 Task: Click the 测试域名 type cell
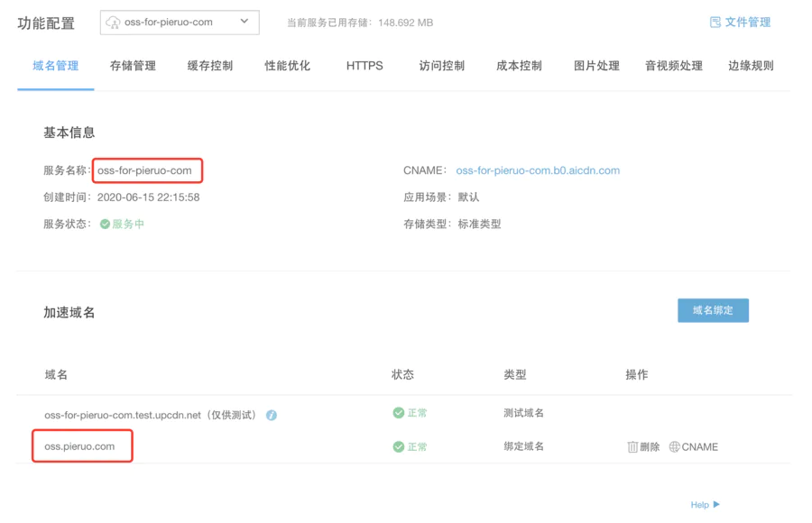click(x=523, y=413)
